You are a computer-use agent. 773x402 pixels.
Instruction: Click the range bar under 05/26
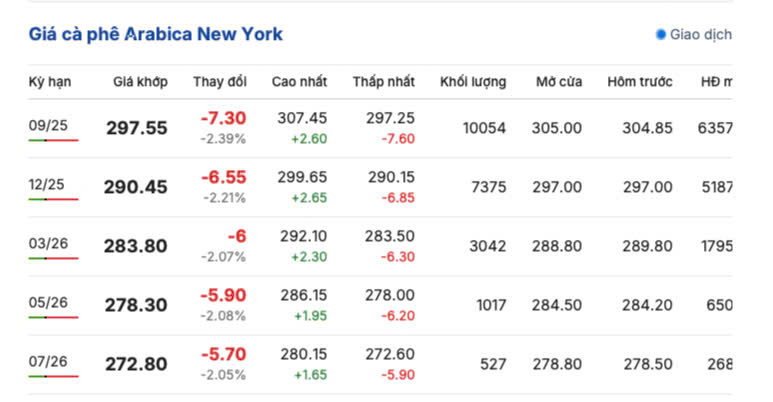coord(53,317)
